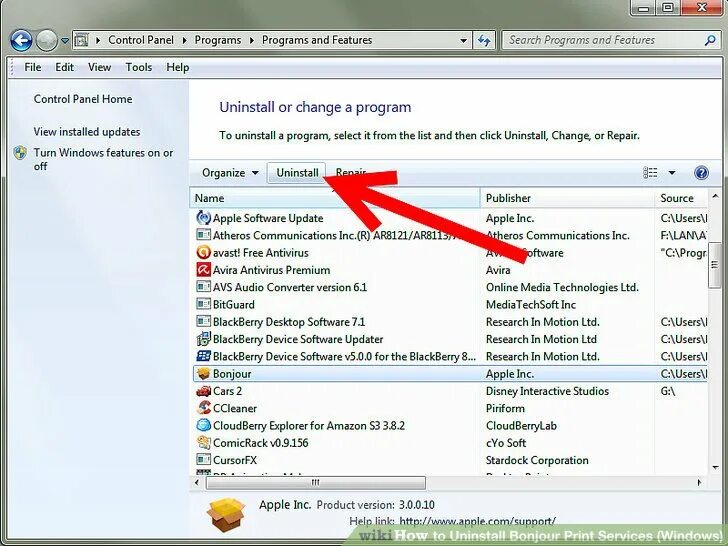The height and width of the screenshot is (546, 728).
Task: Click the Back navigation arrow button
Action: (21, 41)
